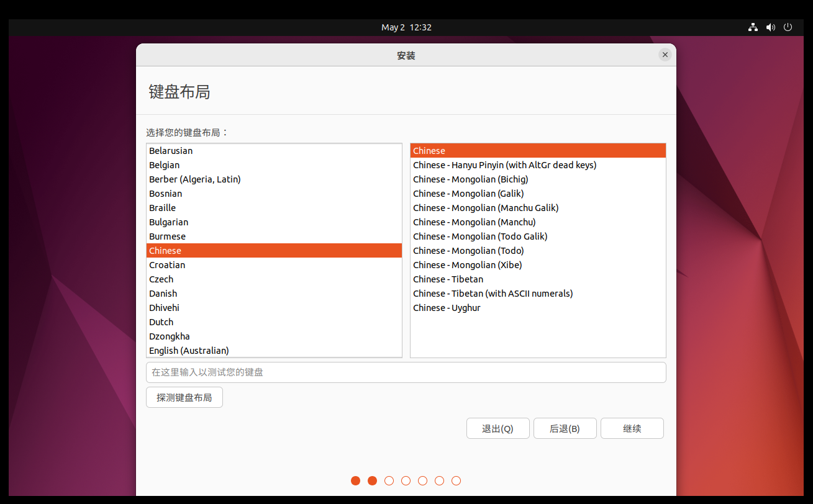Click the 探测键盘布局 detect layout button
The height and width of the screenshot is (504, 813).
(184, 398)
